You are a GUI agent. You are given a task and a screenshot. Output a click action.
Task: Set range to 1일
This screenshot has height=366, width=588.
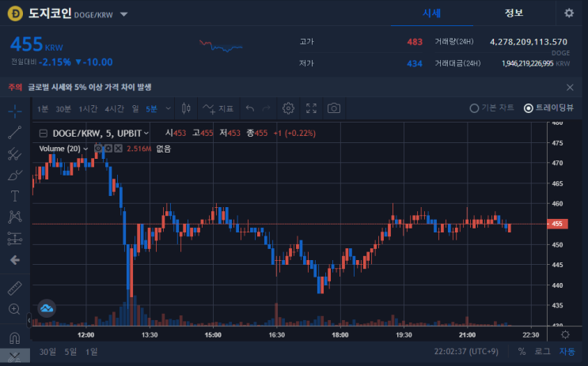pyautogui.click(x=92, y=352)
